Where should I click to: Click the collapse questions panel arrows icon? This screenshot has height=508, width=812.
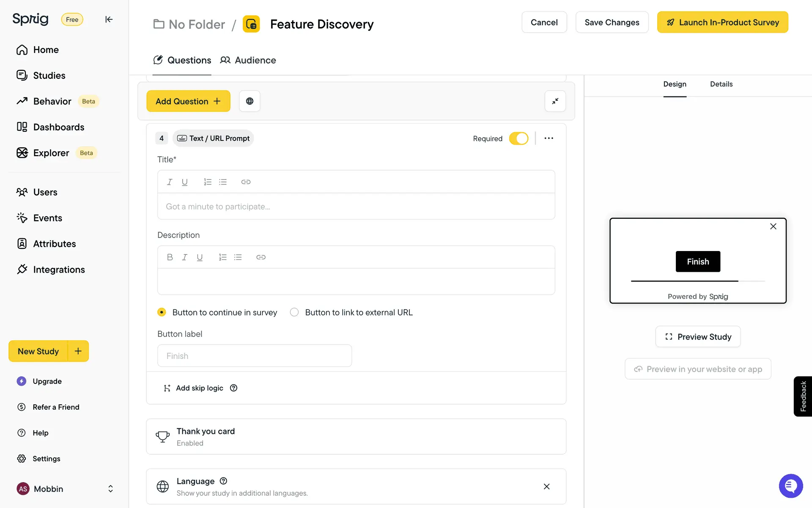tap(555, 101)
